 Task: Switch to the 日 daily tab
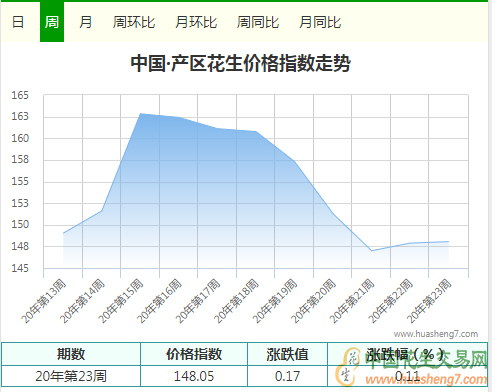(x=18, y=22)
